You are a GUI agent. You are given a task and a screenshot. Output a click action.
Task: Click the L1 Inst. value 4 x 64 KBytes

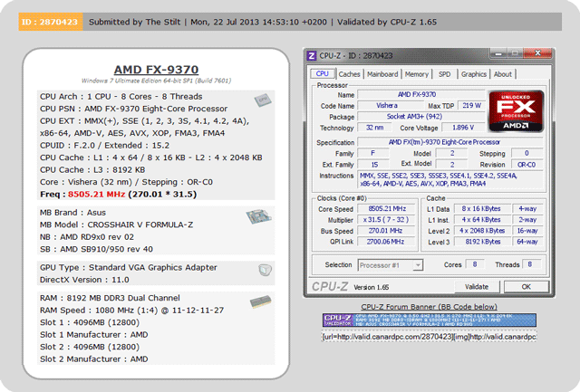click(481, 220)
